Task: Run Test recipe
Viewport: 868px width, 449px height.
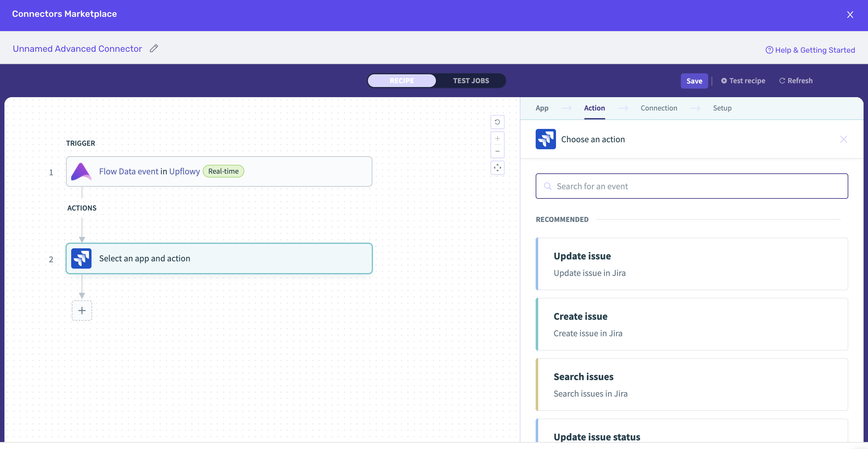Action: click(743, 81)
